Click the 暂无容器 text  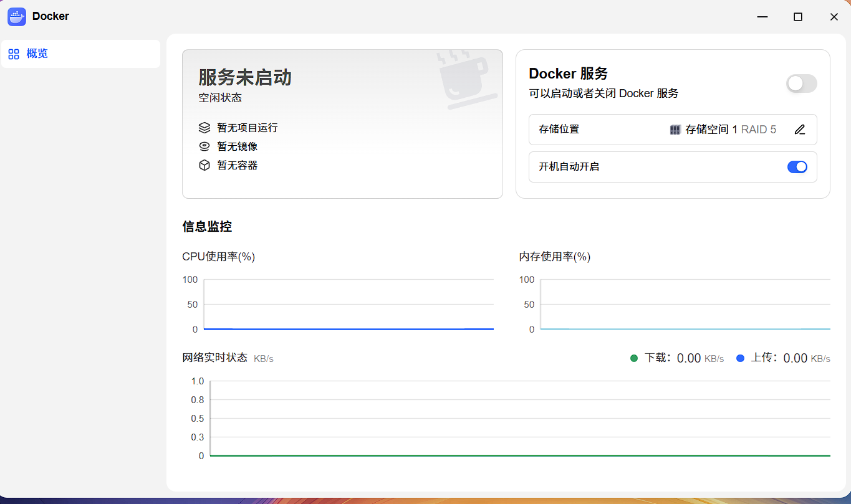point(238,165)
